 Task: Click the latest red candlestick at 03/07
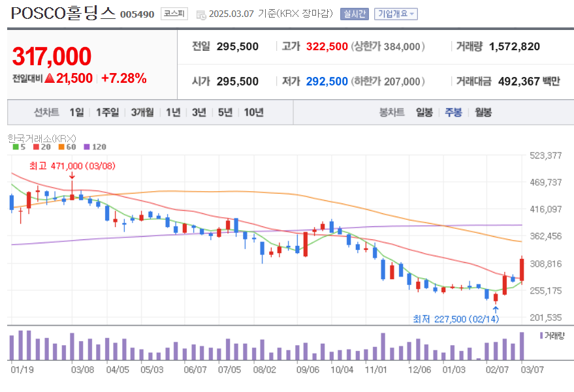522,270
